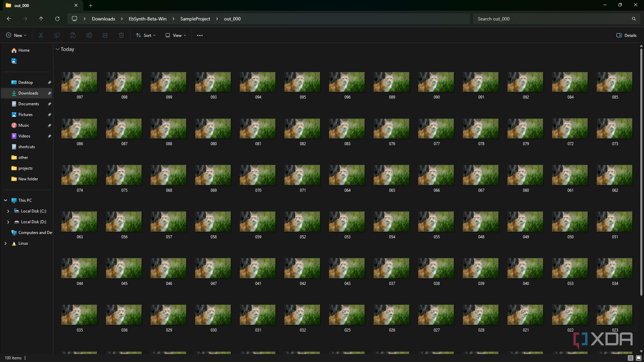Expand the Linux tree node
This screenshot has width=644, height=362.
pyautogui.click(x=5, y=243)
